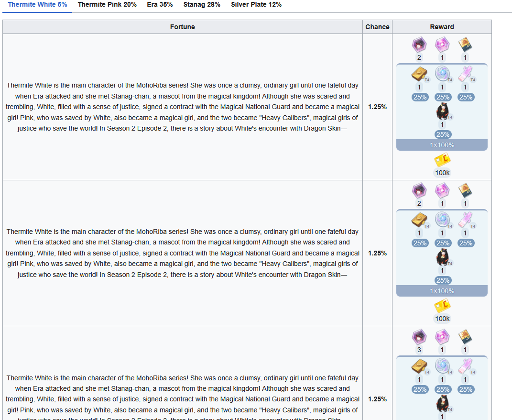Click the manual book icon in third reward row
Image resolution: width=512 pixels, height=420 pixels.
[x=465, y=337]
